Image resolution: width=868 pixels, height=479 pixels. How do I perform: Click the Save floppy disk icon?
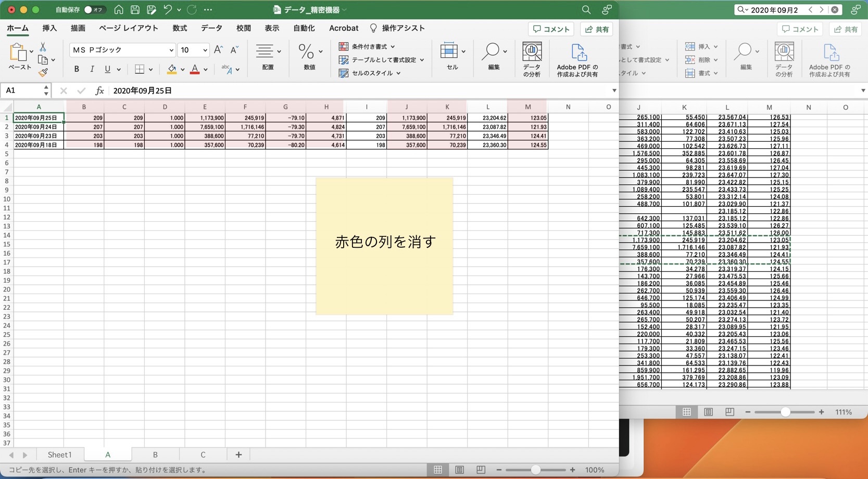[x=135, y=9]
